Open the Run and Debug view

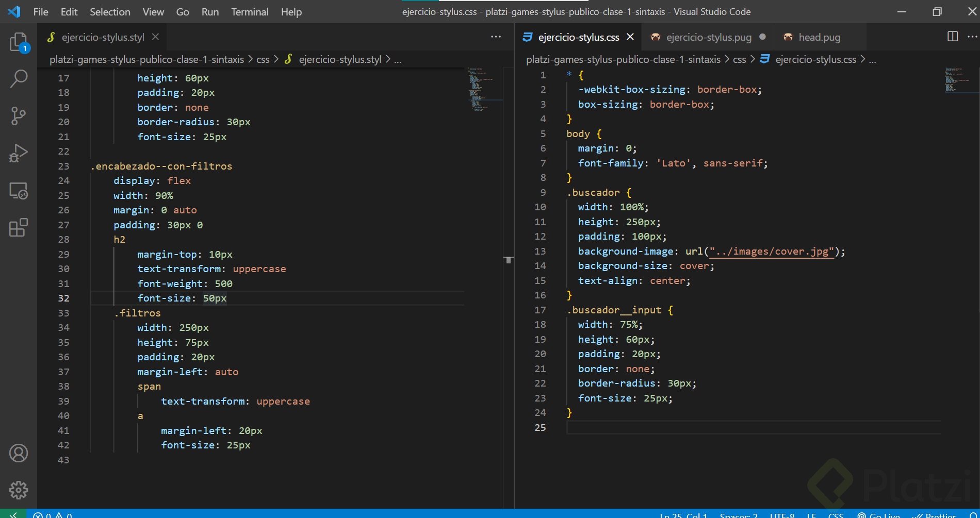[19, 153]
